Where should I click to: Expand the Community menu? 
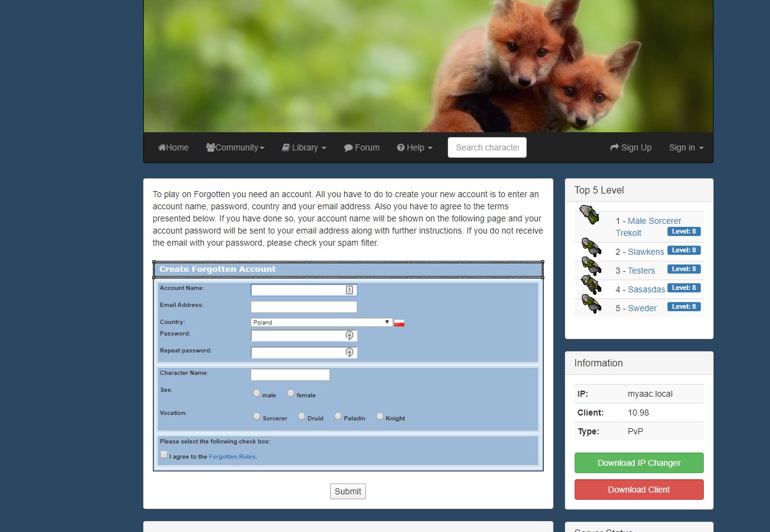point(235,147)
